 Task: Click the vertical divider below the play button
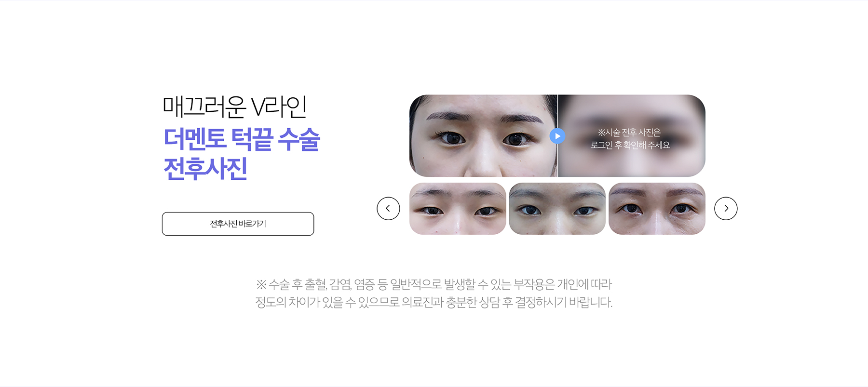[557, 160]
